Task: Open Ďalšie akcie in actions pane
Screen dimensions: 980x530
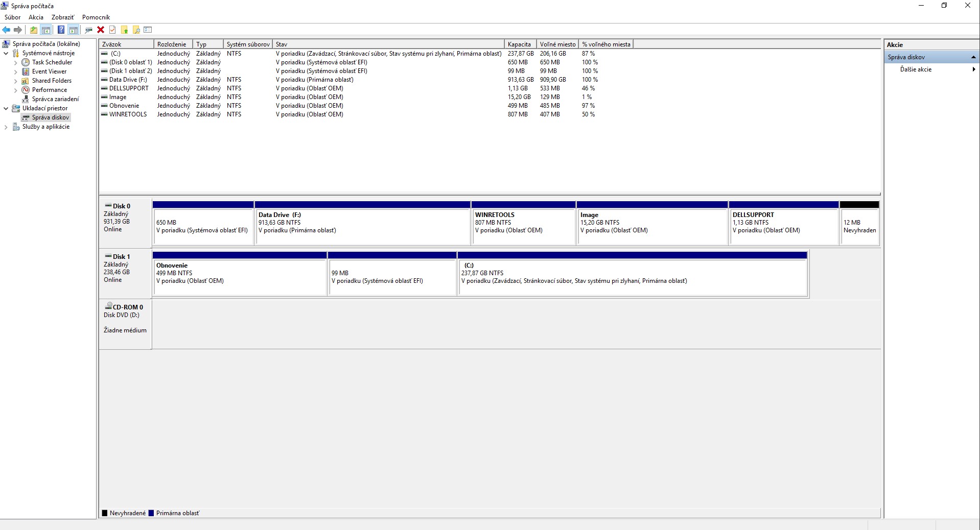Action: pos(916,69)
